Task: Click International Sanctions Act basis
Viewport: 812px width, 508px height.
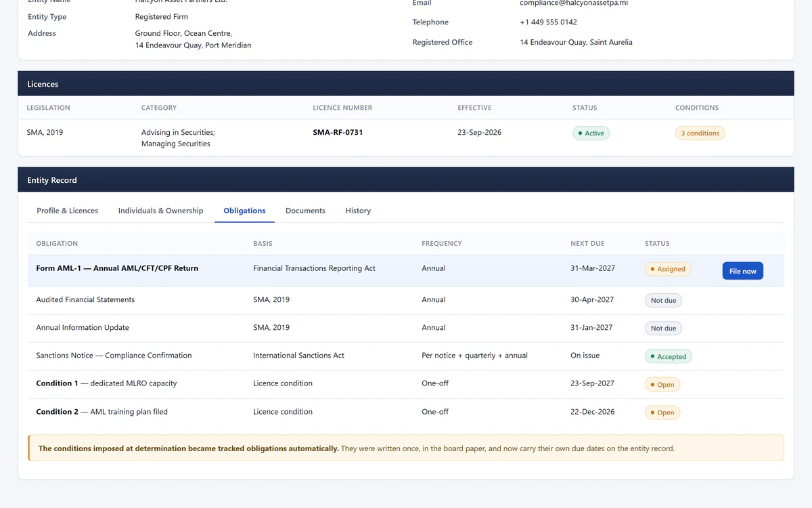Action: 298,356
